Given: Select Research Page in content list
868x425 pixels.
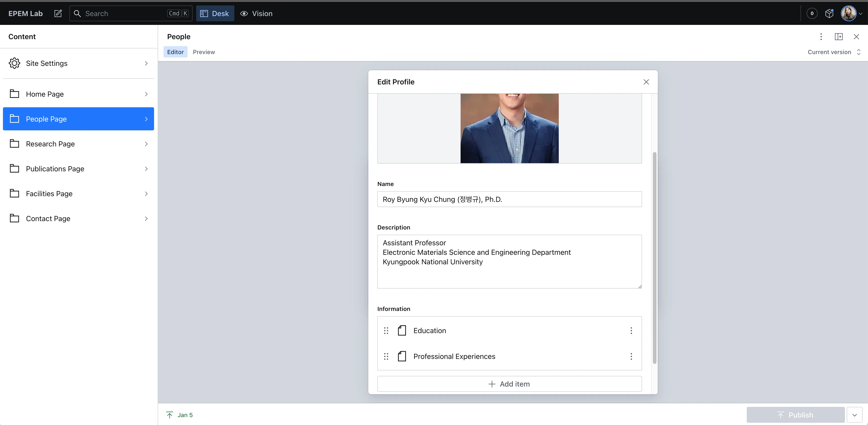Looking at the screenshot, I should 78,144.
